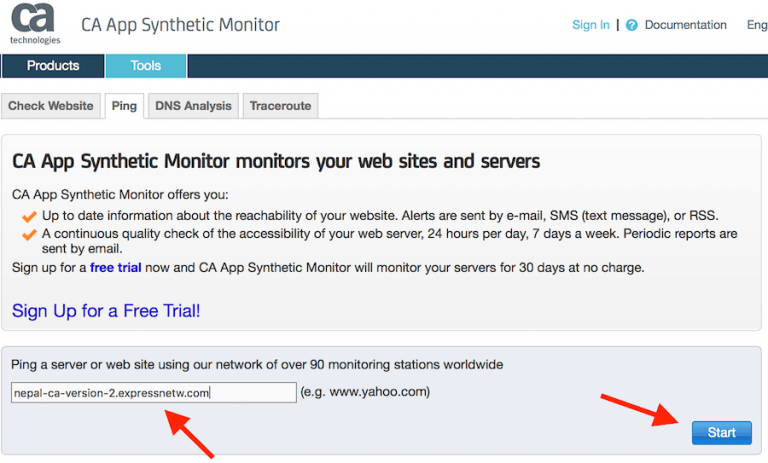Open the Products menu tab
The image size is (768, 463).
[53, 66]
